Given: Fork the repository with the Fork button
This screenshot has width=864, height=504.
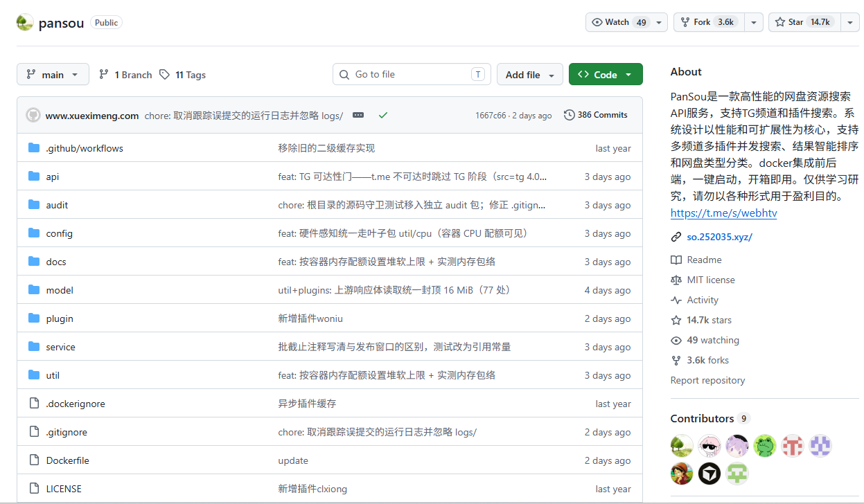Looking at the screenshot, I should [709, 22].
